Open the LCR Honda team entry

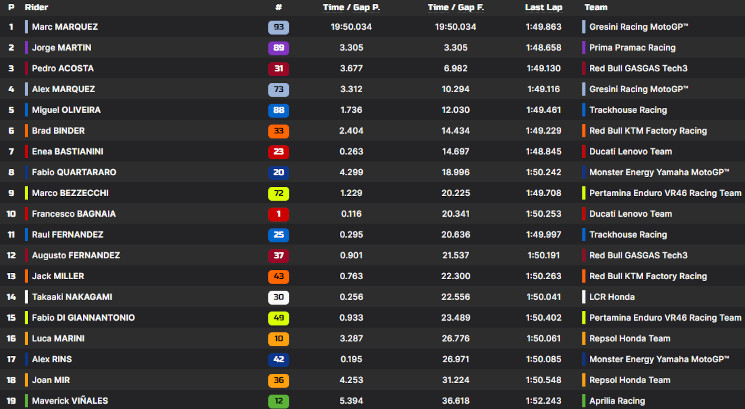point(612,297)
